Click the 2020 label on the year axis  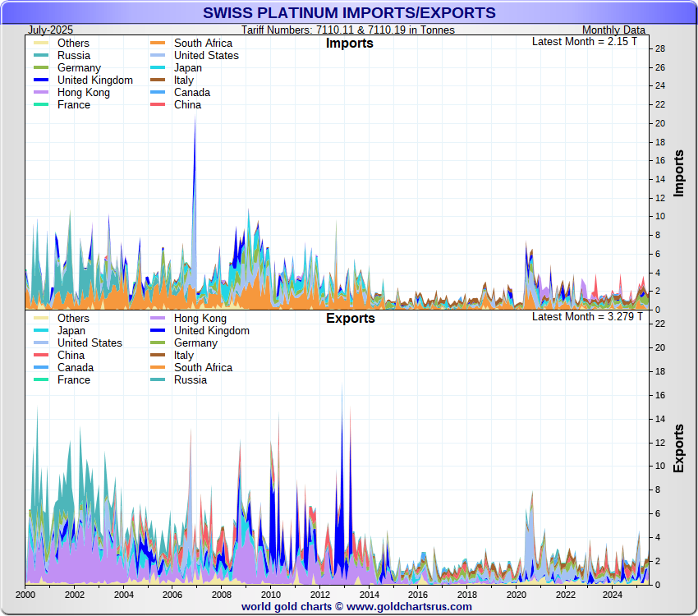(x=516, y=595)
